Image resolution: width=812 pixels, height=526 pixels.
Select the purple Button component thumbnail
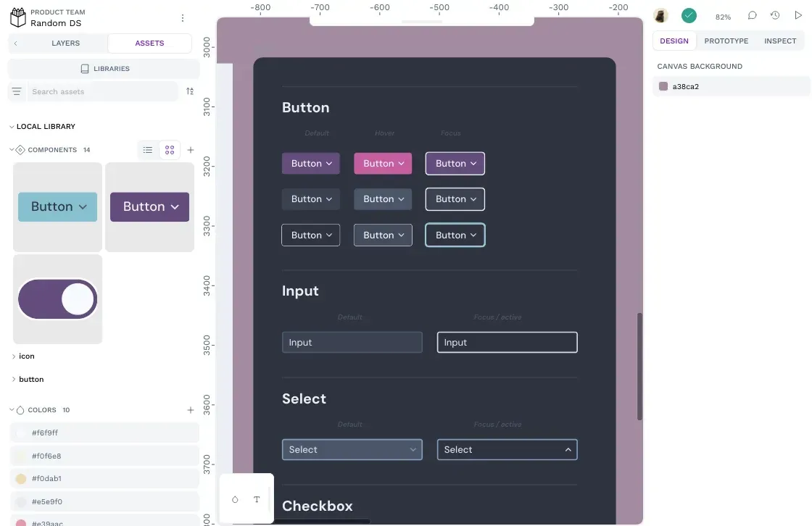[x=149, y=207]
